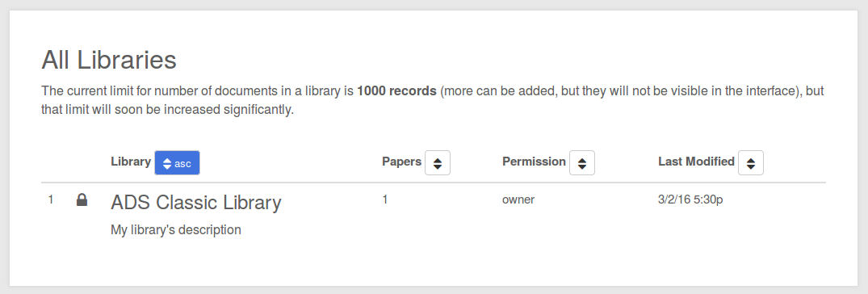The image size is (868, 294).
Task: Click the "owner" permission cell
Action: pyautogui.click(x=518, y=199)
